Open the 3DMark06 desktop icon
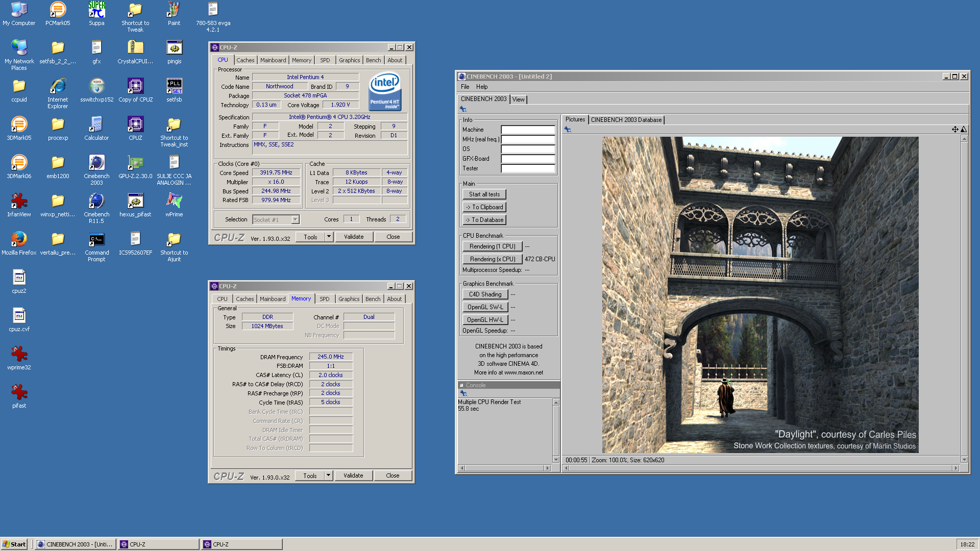 tap(19, 167)
